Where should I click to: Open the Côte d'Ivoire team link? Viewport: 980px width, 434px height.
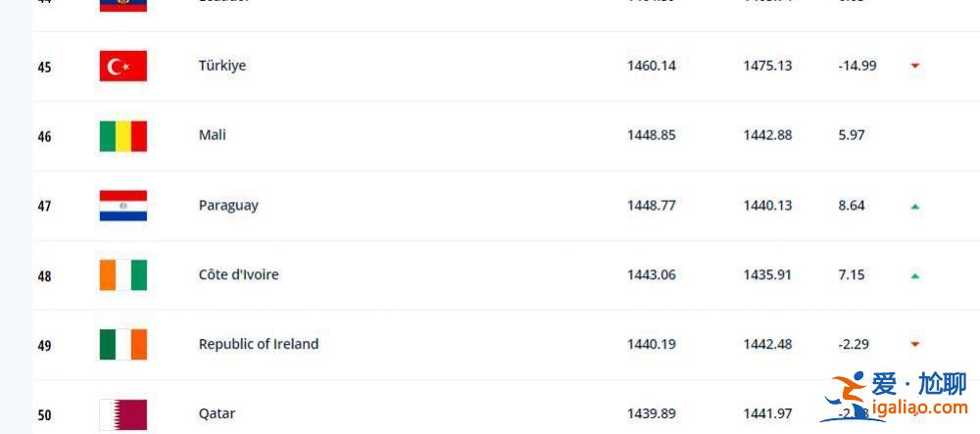coord(239,274)
